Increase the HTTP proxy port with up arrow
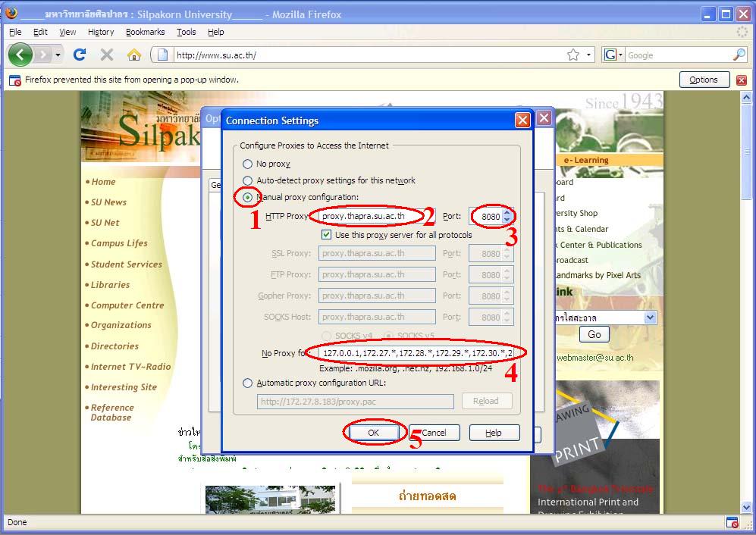 pyautogui.click(x=507, y=212)
